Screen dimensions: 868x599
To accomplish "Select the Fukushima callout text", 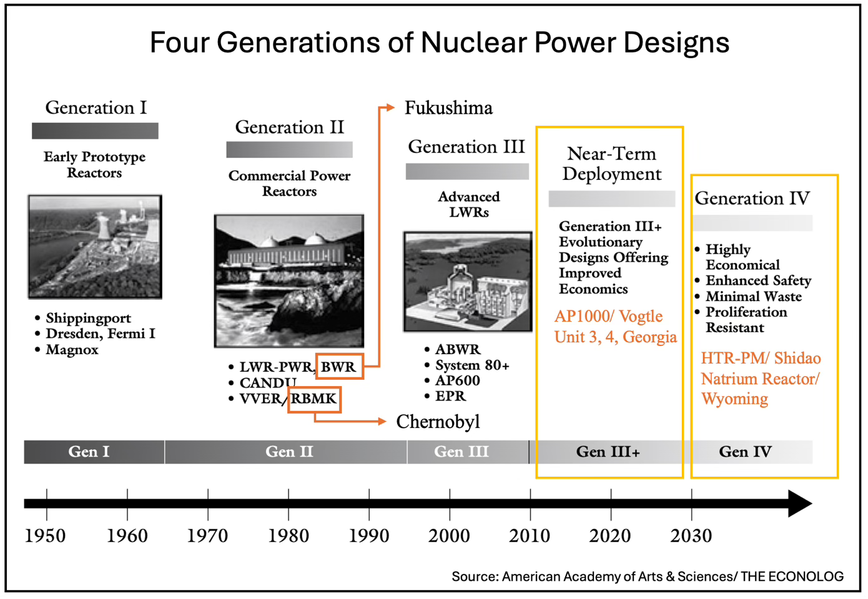I will pos(448,108).
